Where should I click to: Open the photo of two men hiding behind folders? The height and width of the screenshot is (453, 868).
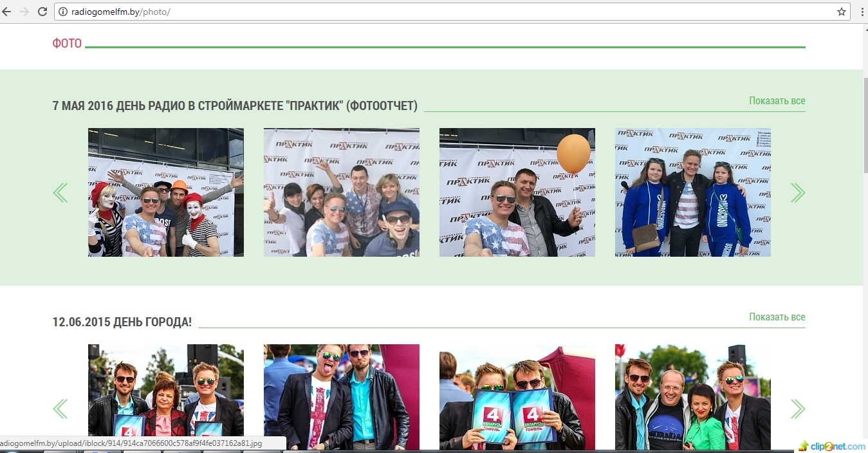point(517,397)
